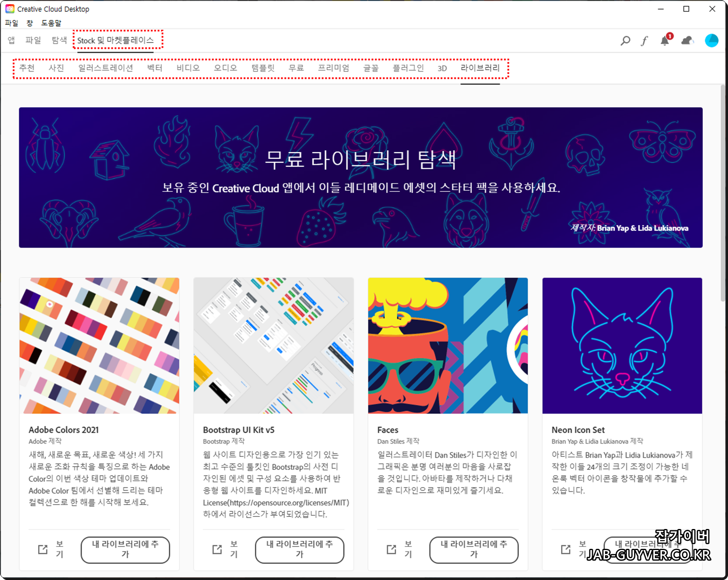728x580 pixels.
Task: Click the Bootstrap 제작 author text
Action: click(224, 441)
